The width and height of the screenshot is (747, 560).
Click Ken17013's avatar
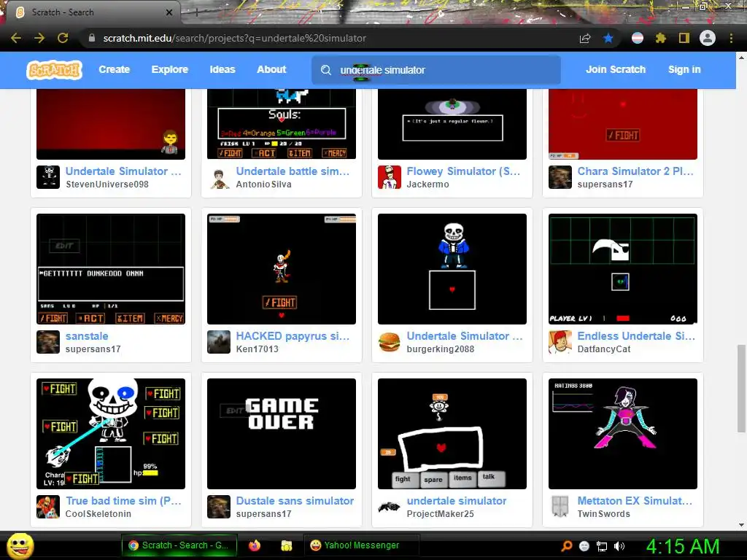tap(219, 342)
